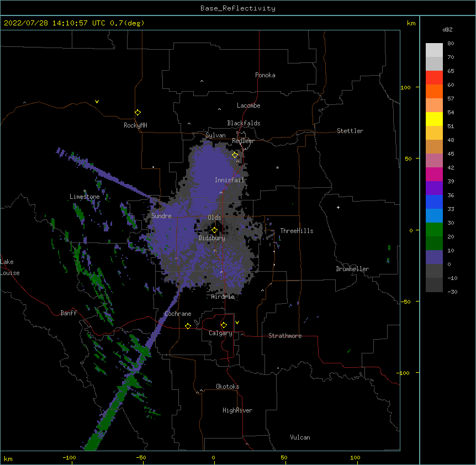Click the Okotoks town label
This screenshot has height=465, width=476.
pos(228,387)
